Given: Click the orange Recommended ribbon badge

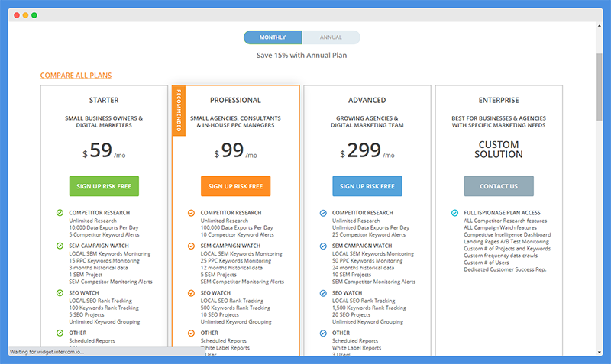Looking at the screenshot, I should [179, 111].
